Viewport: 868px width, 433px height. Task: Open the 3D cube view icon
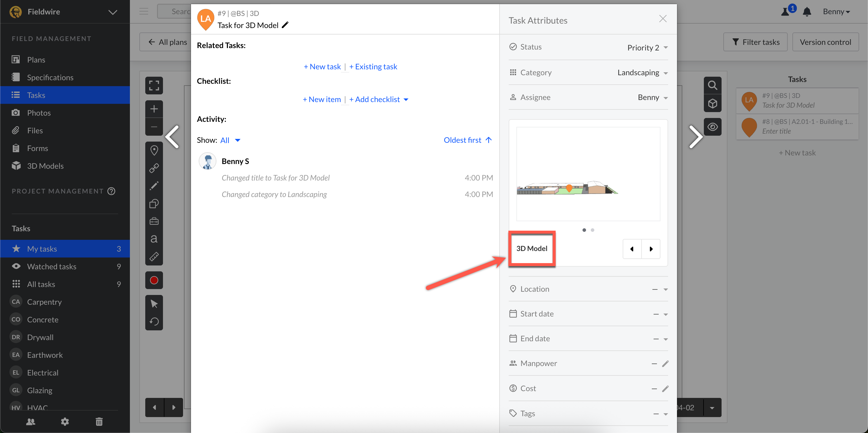tap(712, 103)
